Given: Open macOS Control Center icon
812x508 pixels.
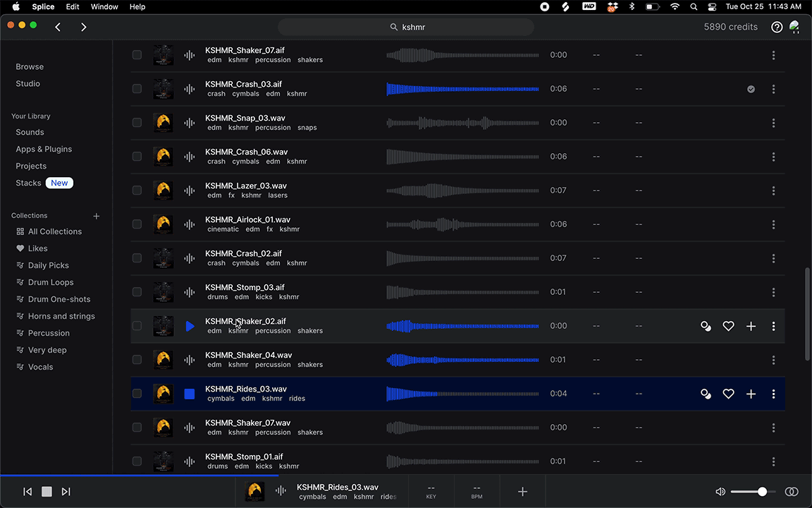Looking at the screenshot, I should pos(712,7).
